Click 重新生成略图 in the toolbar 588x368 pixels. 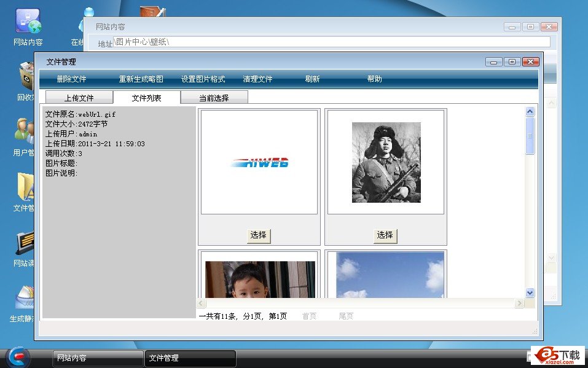(x=141, y=79)
